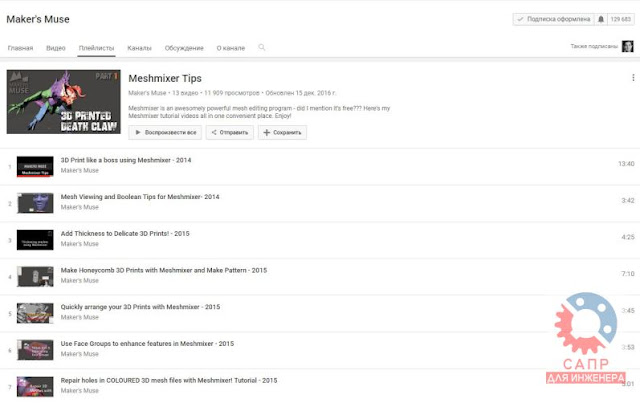Open the Главная tab
Screen dimensions: 640x403
point(20,48)
